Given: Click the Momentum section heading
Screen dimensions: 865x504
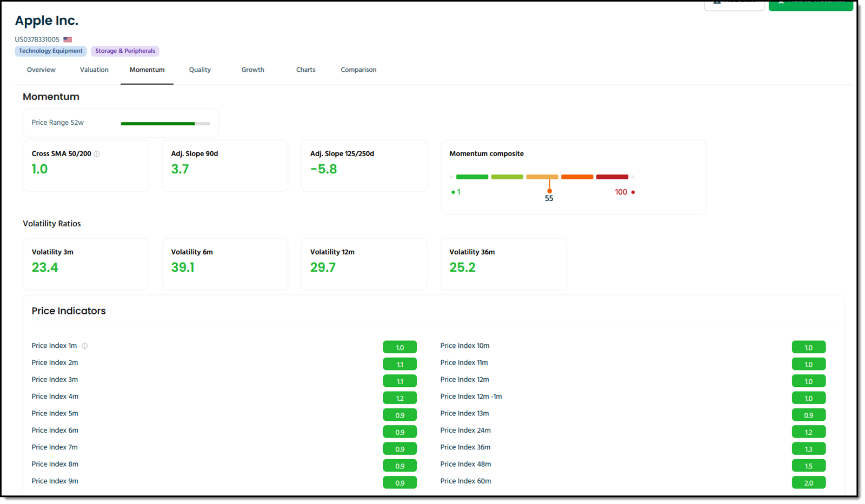Looking at the screenshot, I should point(51,97).
